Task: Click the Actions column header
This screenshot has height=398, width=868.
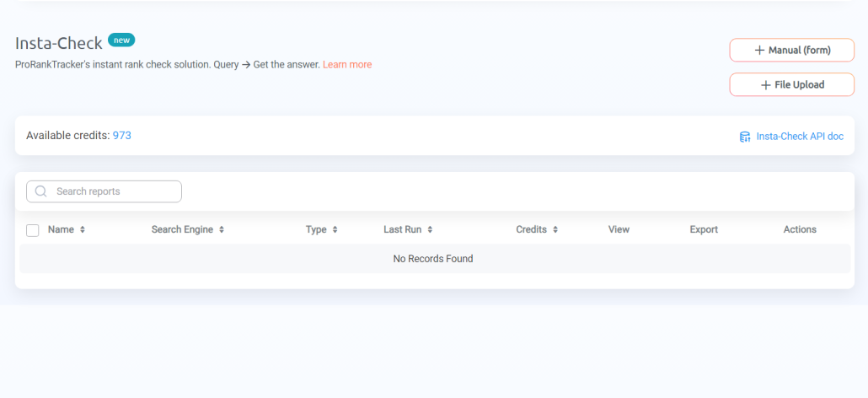Action: click(800, 229)
